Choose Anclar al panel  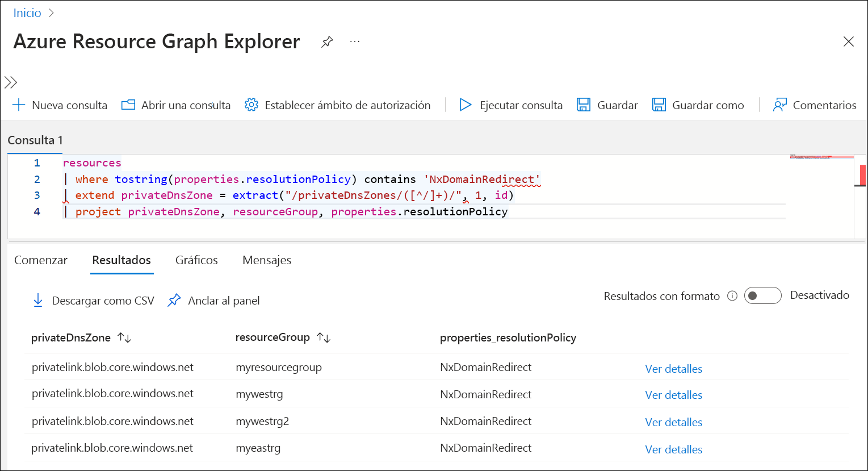(224, 301)
